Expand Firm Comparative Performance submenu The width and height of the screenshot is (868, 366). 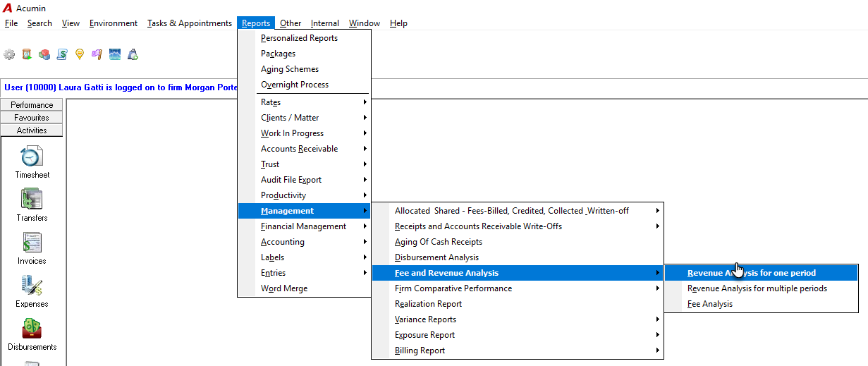pos(518,288)
